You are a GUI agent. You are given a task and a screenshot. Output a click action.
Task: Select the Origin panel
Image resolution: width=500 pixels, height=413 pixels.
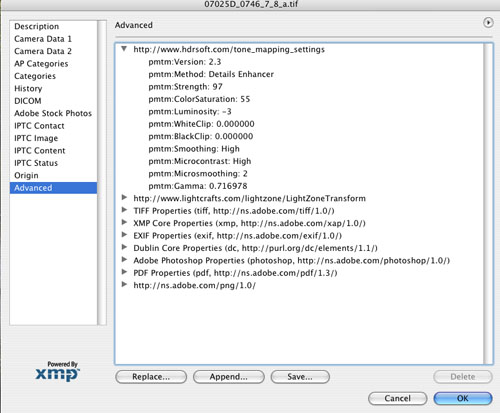(x=53, y=175)
